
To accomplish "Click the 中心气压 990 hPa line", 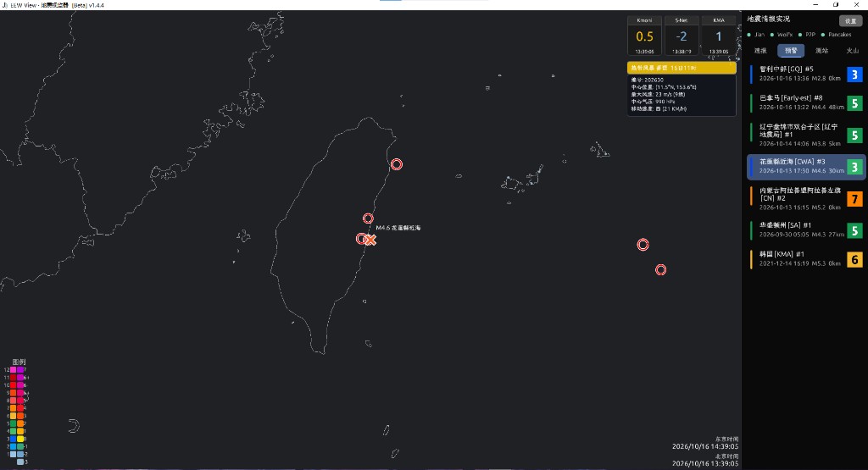I will (654, 101).
